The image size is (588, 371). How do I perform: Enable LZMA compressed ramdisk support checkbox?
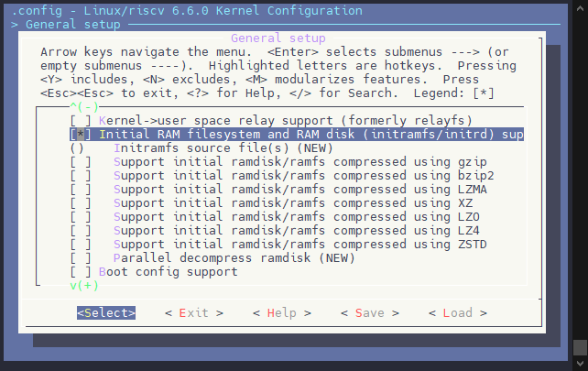tap(81, 189)
